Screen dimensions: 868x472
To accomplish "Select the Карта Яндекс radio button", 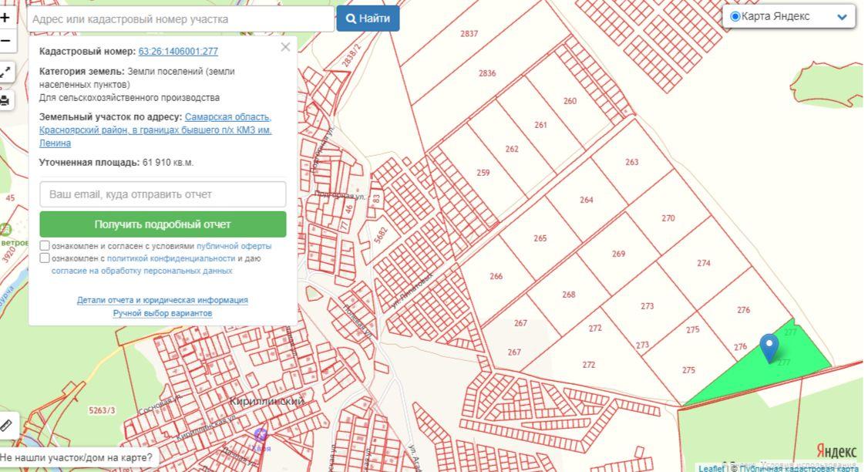I will [x=735, y=16].
